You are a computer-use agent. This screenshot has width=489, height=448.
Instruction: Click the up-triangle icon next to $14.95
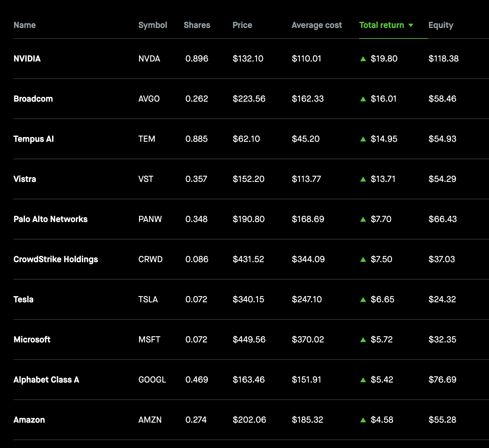click(363, 139)
